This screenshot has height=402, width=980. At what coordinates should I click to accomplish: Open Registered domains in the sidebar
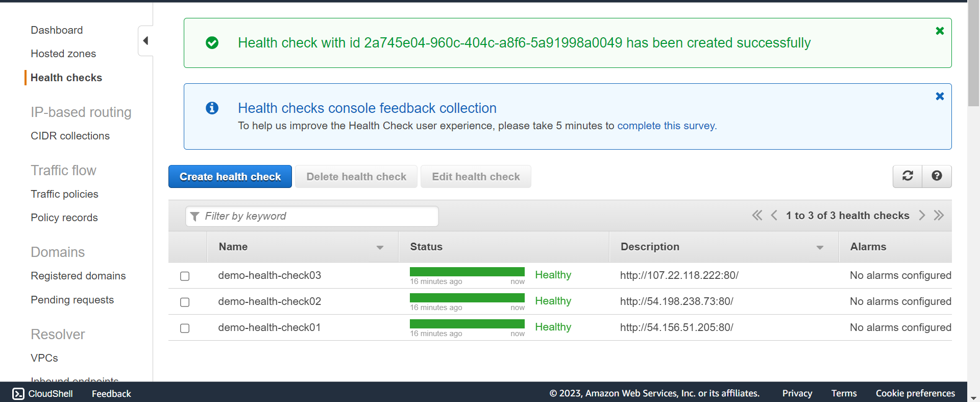pyautogui.click(x=78, y=276)
